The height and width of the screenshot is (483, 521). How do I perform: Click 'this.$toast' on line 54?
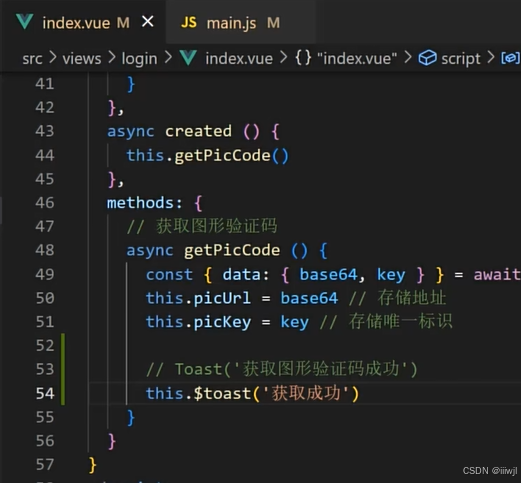click(198, 393)
